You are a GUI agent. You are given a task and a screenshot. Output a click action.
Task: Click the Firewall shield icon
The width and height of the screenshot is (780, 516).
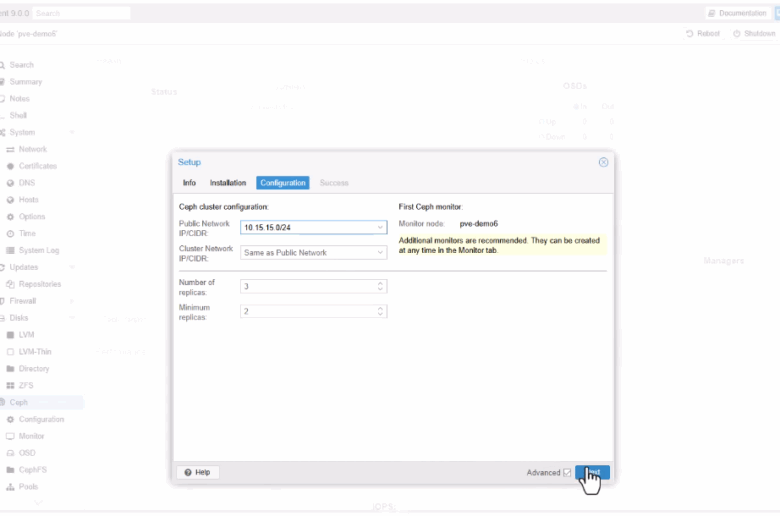(3, 300)
